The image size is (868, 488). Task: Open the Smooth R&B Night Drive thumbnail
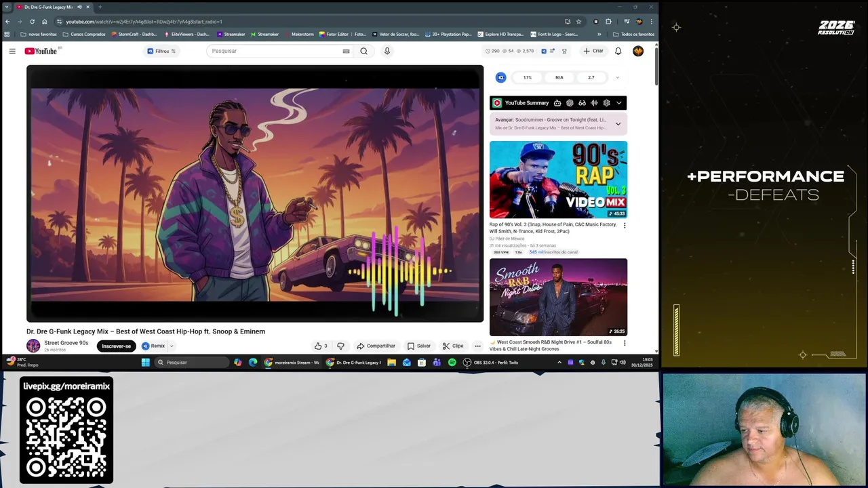click(x=558, y=297)
